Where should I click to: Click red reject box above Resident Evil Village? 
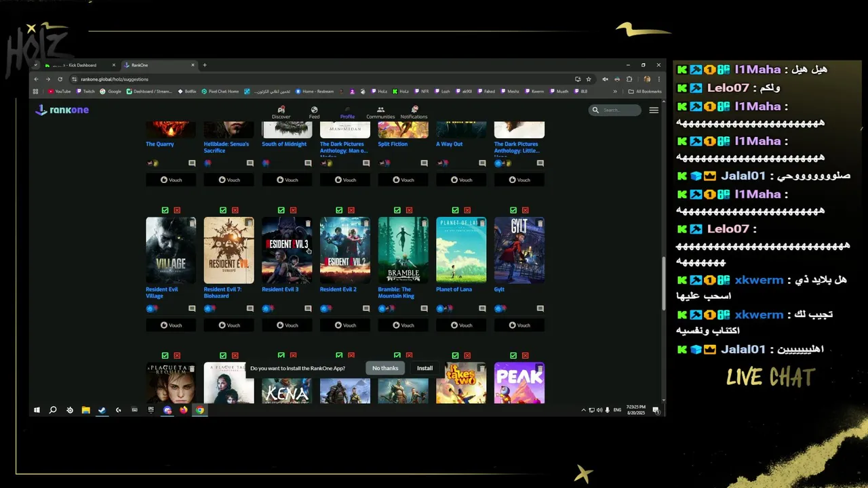[177, 210]
